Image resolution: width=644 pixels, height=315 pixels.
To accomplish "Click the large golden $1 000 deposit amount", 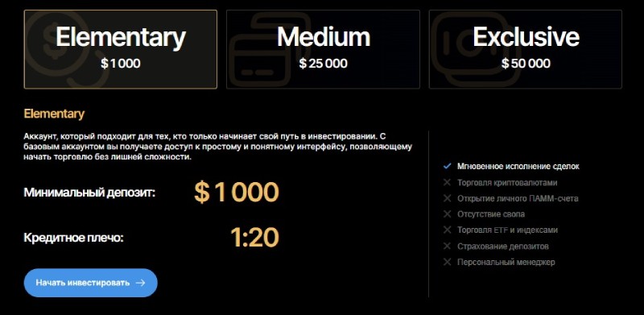I will pyautogui.click(x=237, y=193).
